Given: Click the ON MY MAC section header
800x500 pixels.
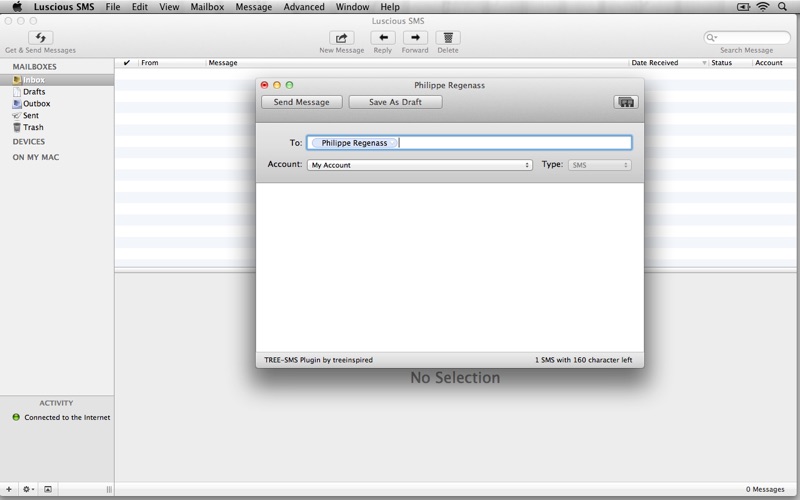Looking at the screenshot, I should click(x=36, y=157).
